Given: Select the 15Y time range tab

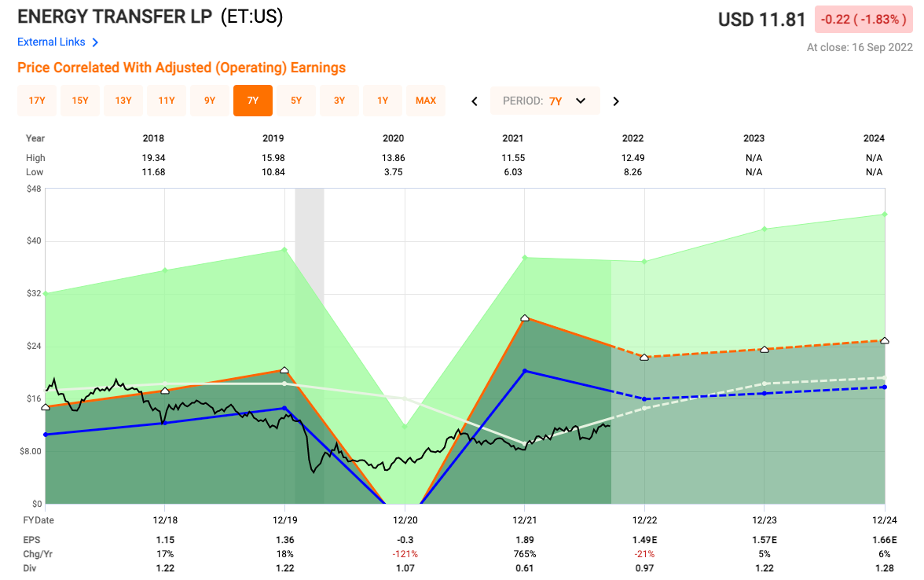Looking at the screenshot, I should [x=80, y=101].
